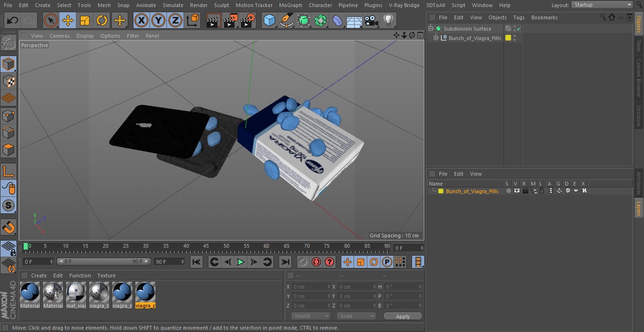Render to Picture Viewer
This screenshot has width=644, height=332.
pos(231,20)
